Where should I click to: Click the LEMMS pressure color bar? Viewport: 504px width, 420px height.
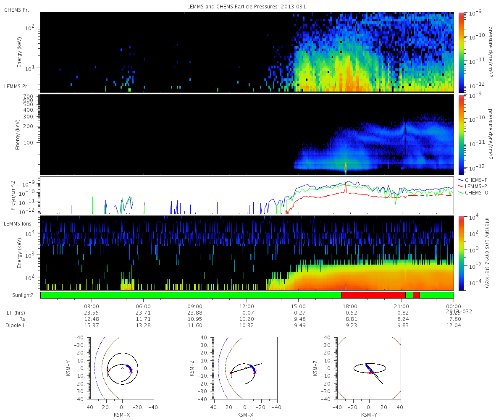[x=461, y=135]
